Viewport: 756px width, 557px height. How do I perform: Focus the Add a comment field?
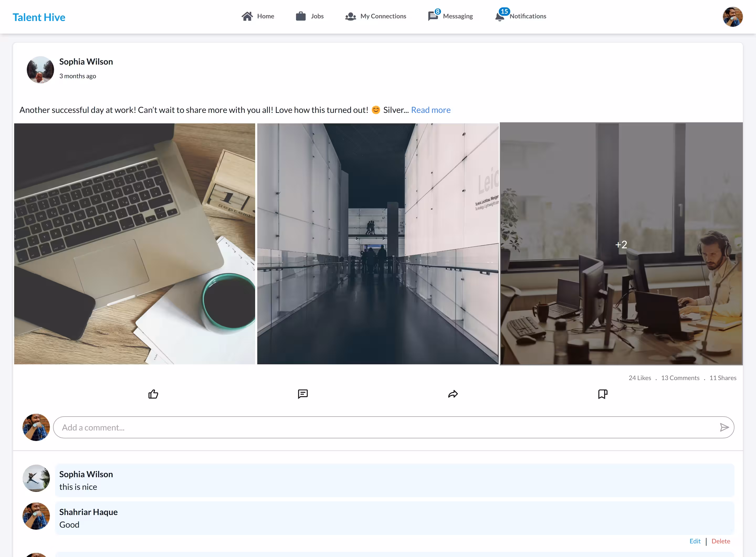point(393,427)
